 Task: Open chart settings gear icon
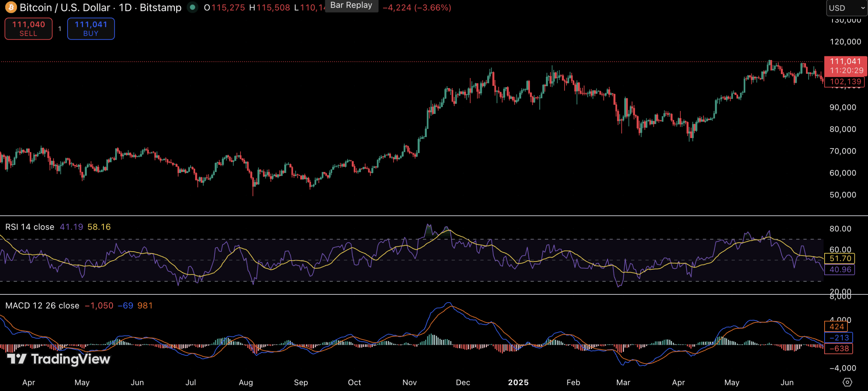click(847, 382)
